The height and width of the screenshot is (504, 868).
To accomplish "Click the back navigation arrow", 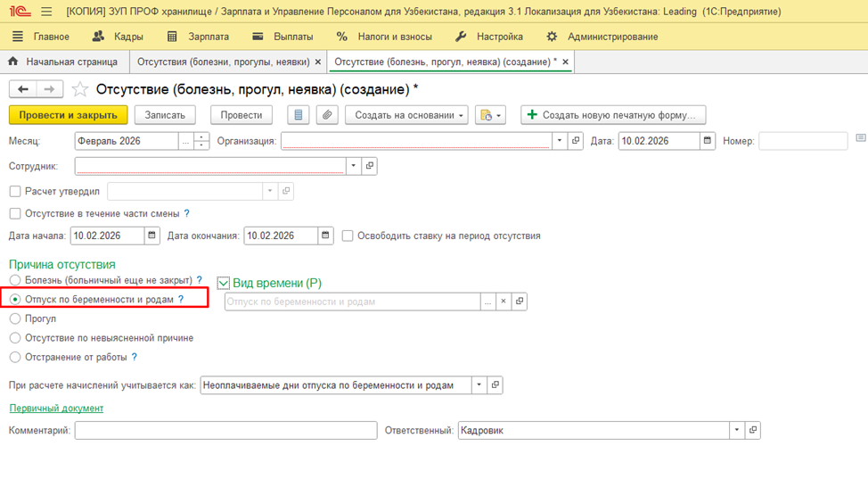I will (x=23, y=89).
